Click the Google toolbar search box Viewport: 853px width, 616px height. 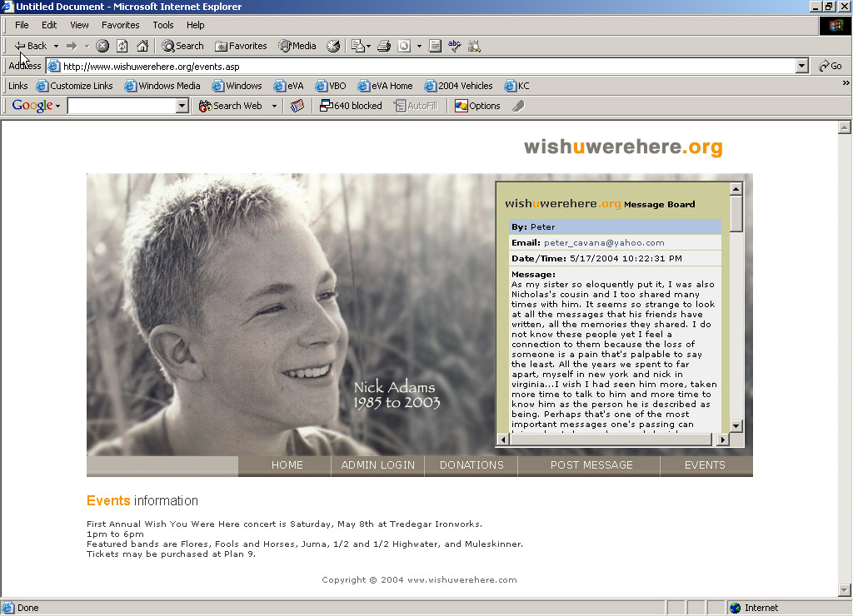coord(122,106)
